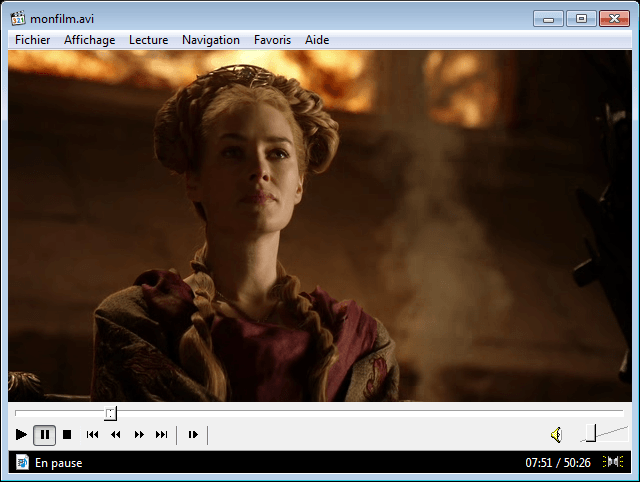The height and width of the screenshot is (482, 640).
Task: Advance the video by one frame
Action: (193, 434)
